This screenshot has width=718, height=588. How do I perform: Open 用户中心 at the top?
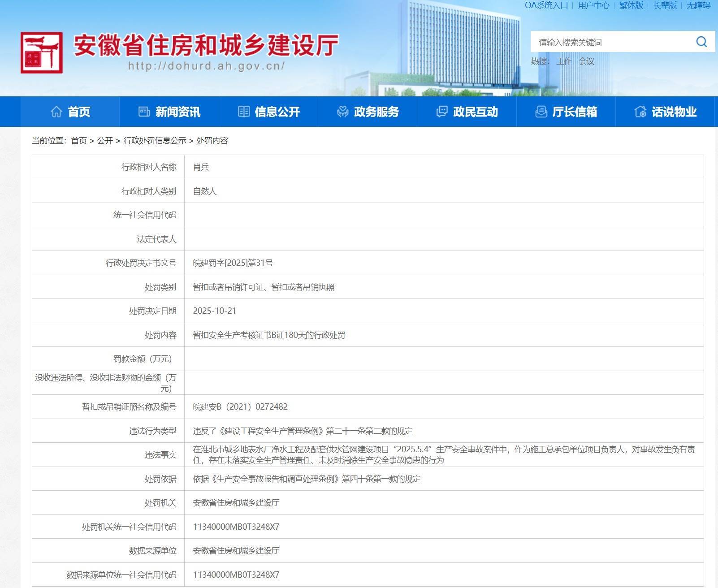[593, 6]
